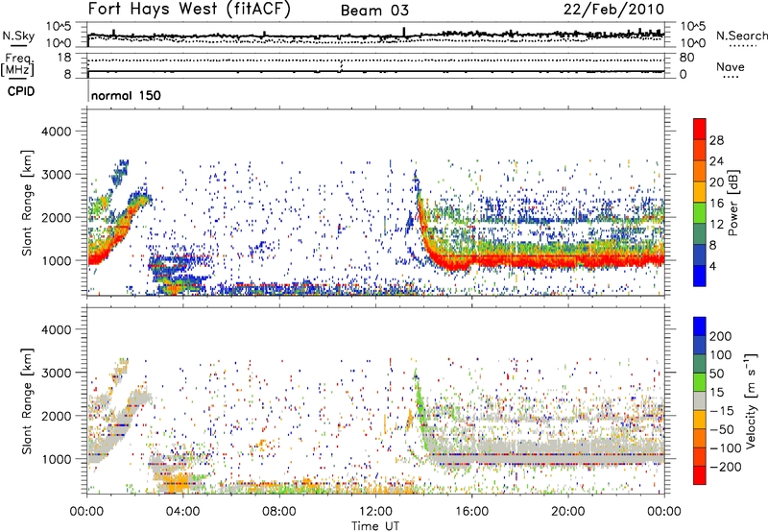
Task: Click the '4000' tick in the Power panel
Action: tap(56, 132)
